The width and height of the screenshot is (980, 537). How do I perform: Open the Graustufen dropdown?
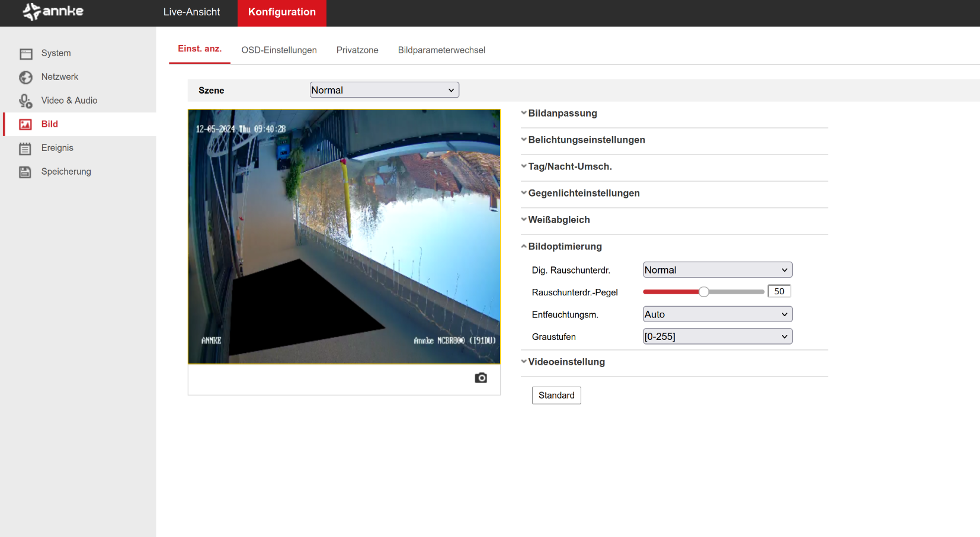tap(717, 336)
